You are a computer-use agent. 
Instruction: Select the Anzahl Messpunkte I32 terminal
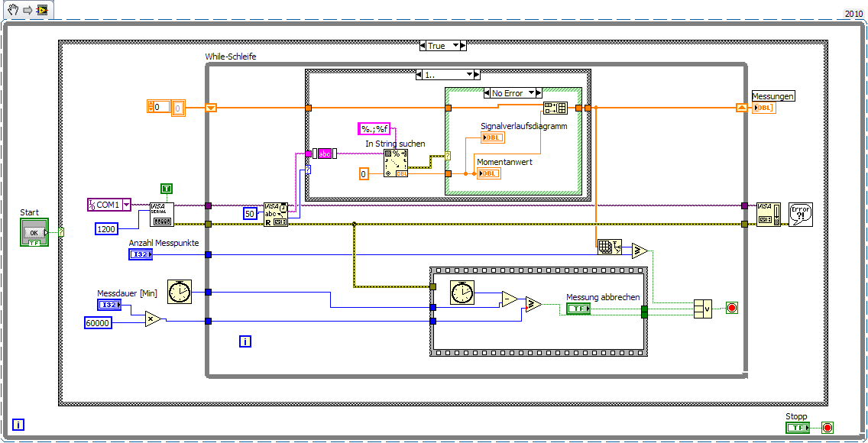[x=141, y=254]
